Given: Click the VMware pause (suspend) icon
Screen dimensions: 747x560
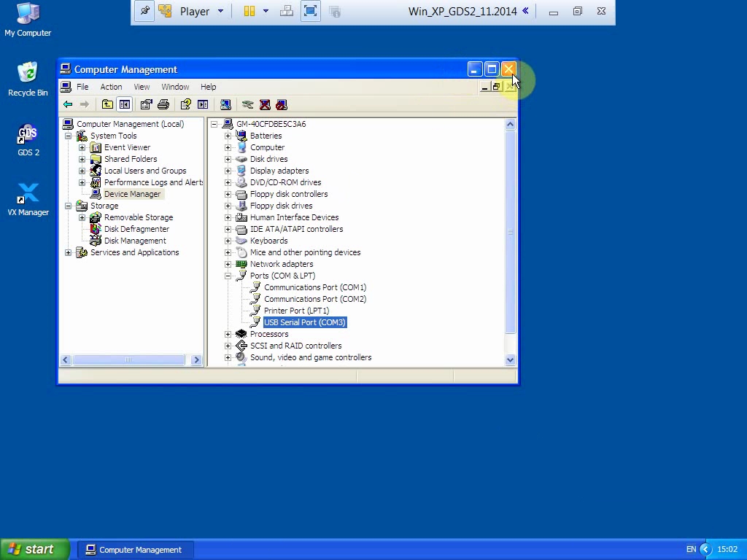Looking at the screenshot, I should pyautogui.click(x=249, y=11).
